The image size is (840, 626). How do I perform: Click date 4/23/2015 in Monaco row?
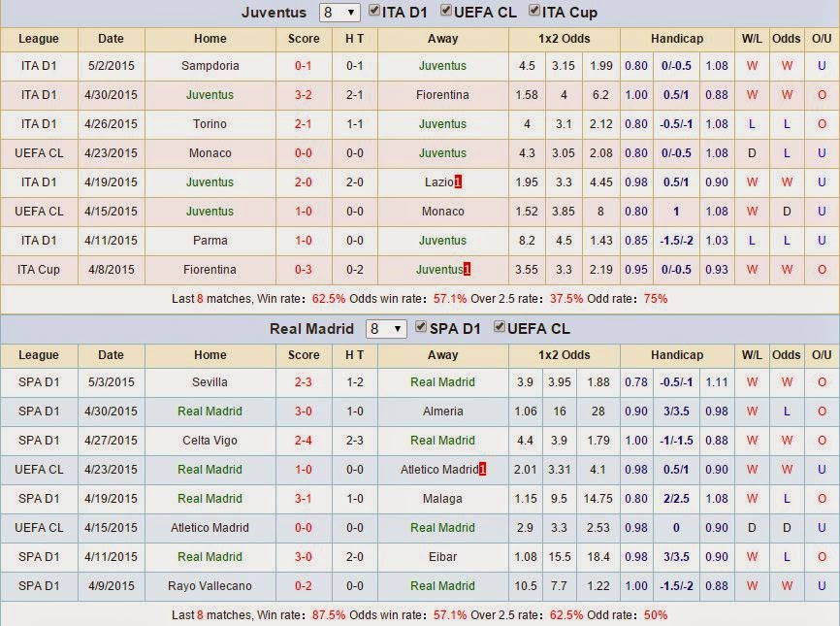111,153
